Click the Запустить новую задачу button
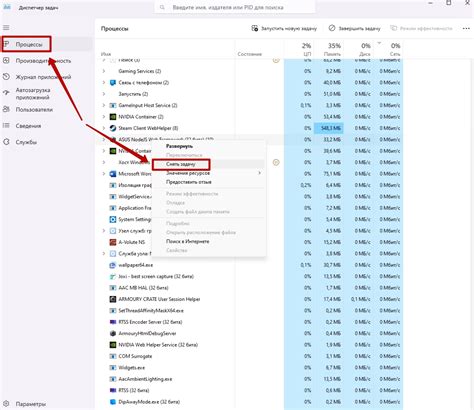474x410 pixels. point(284,28)
